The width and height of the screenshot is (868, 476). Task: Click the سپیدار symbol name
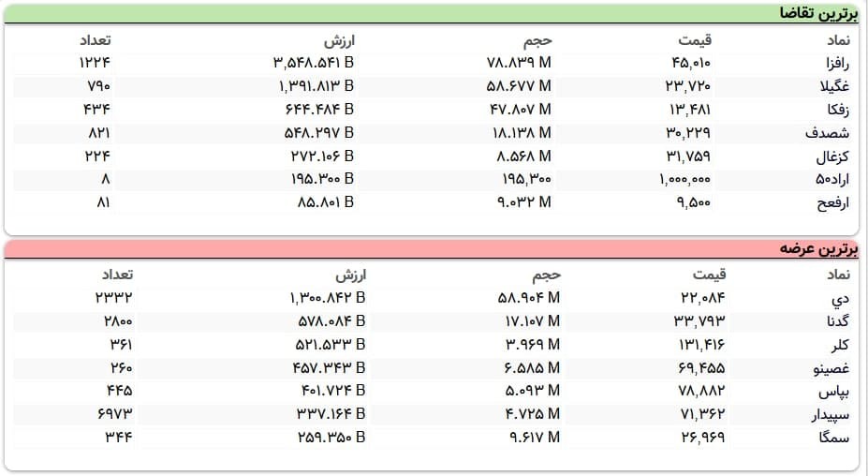click(x=829, y=414)
